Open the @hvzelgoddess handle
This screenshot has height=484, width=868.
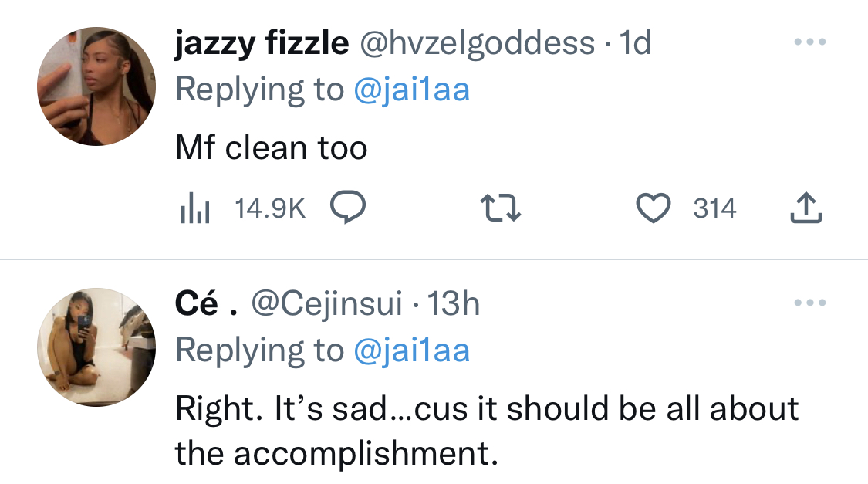point(478,44)
